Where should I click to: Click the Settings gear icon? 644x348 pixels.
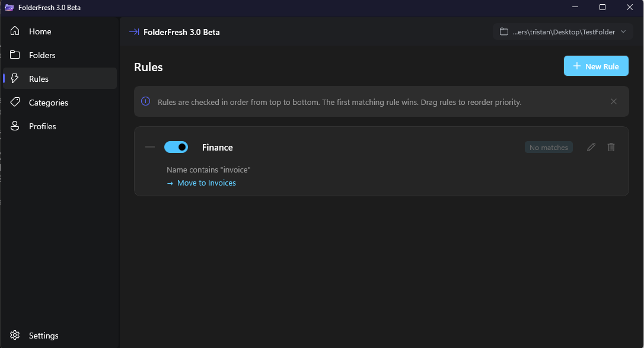tap(15, 335)
